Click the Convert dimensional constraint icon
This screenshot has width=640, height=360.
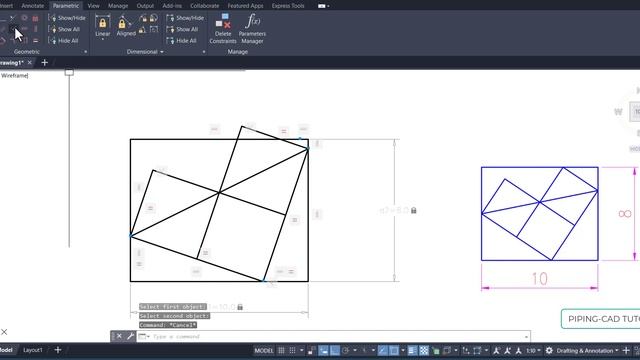[153, 29]
